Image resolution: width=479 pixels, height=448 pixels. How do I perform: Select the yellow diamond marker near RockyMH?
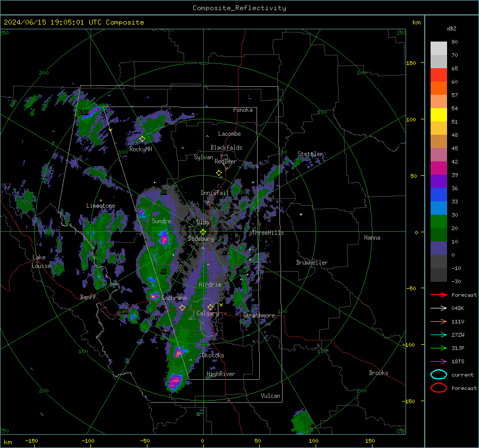click(142, 139)
